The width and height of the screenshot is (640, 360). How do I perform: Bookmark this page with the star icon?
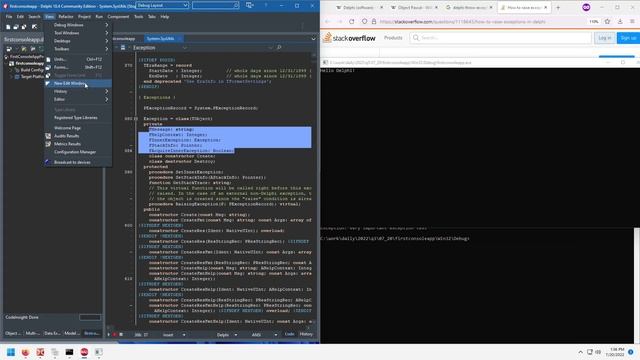pos(607,21)
